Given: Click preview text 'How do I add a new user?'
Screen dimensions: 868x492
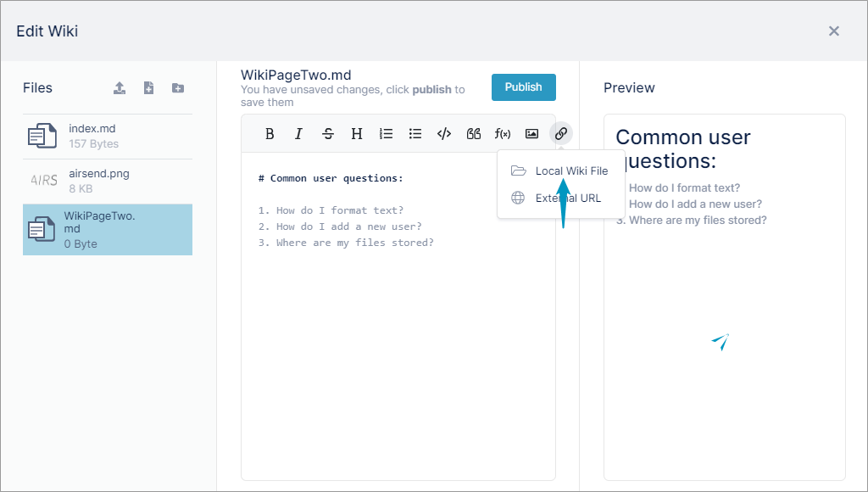Looking at the screenshot, I should (695, 204).
